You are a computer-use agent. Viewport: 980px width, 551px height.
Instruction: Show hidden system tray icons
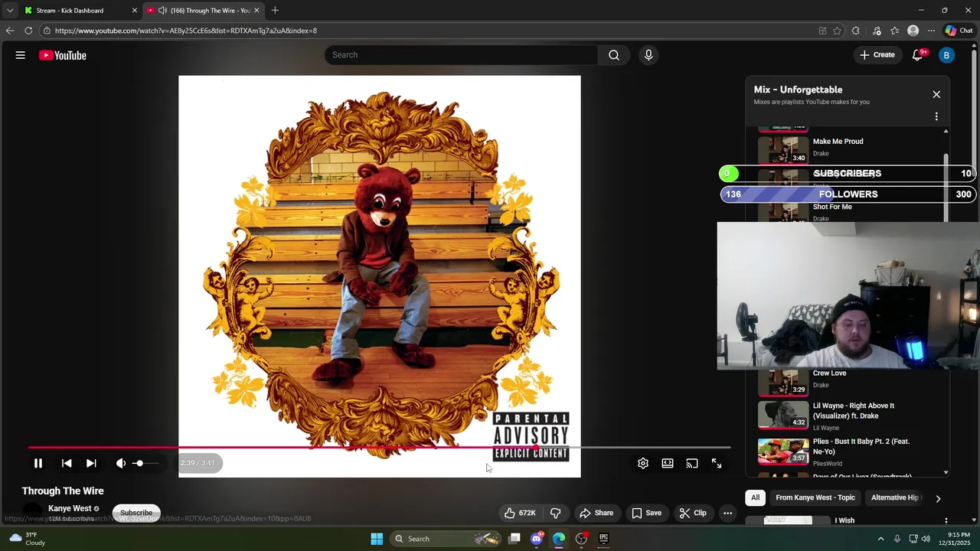[x=880, y=539]
